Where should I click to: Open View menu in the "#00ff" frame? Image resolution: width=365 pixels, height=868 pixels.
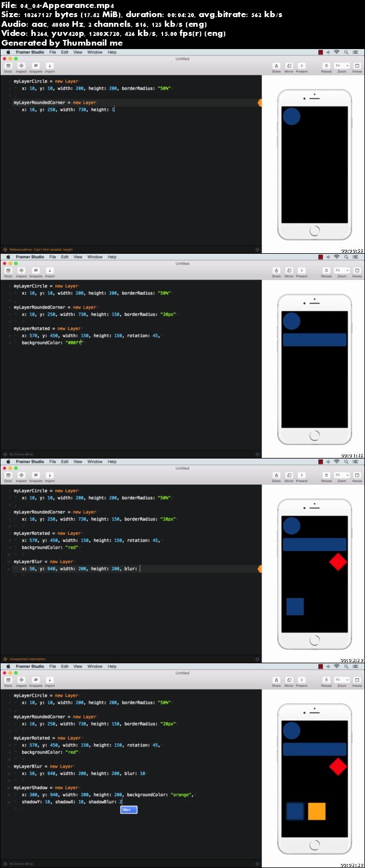click(78, 257)
